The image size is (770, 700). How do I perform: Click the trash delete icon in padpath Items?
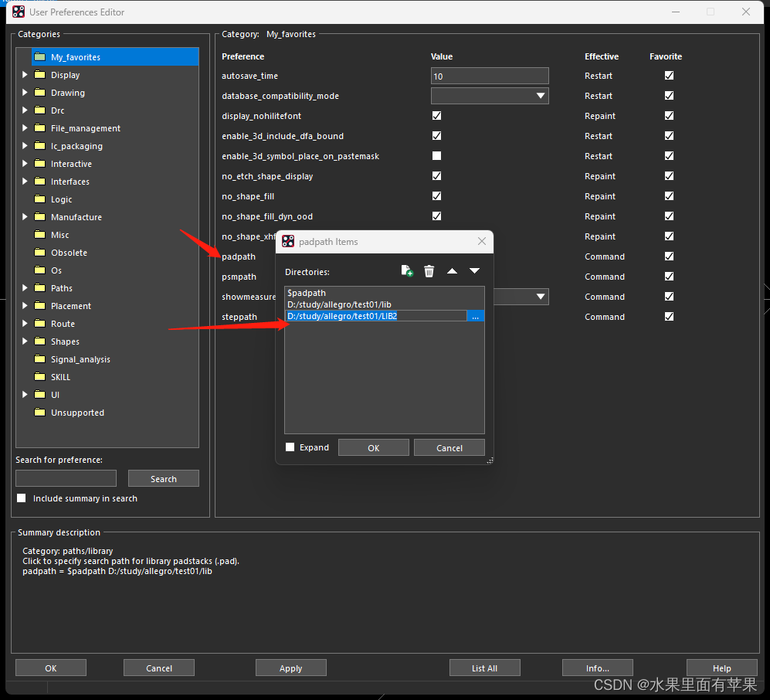pyautogui.click(x=429, y=271)
